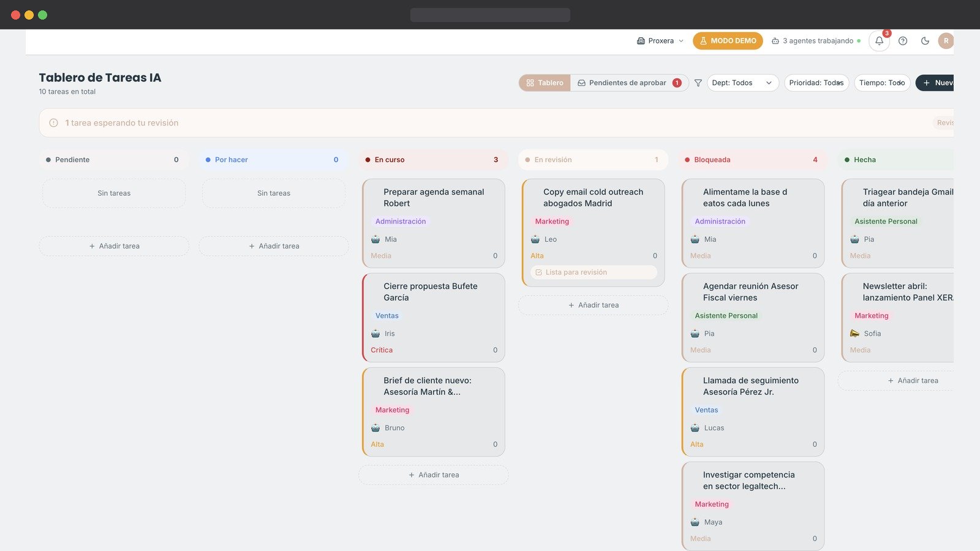This screenshot has height=551, width=980.
Task: Open the user avatar R menu
Action: pyautogui.click(x=946, y=41)
